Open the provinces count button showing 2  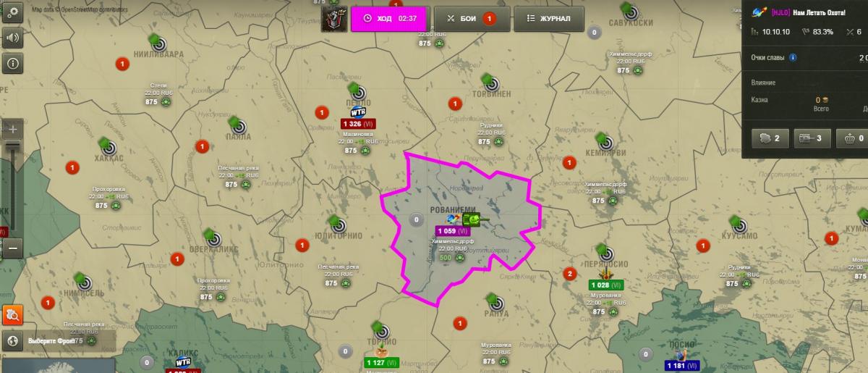pos(770,138)
